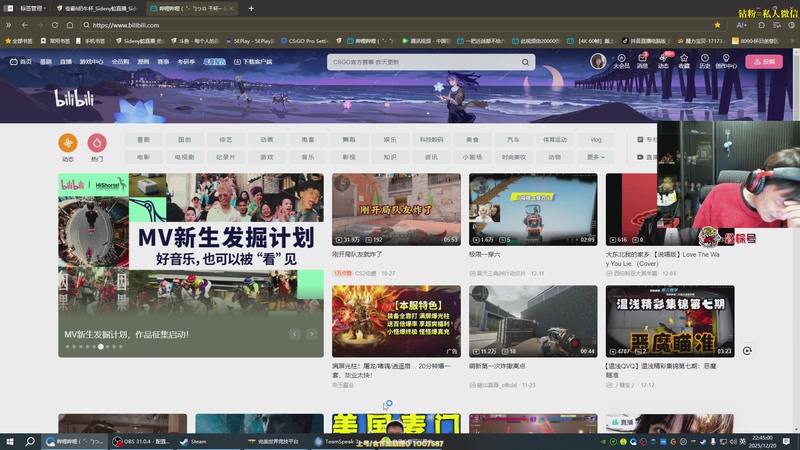
Task: Open 创作中心 icon in header
Action: pos(726,61)
